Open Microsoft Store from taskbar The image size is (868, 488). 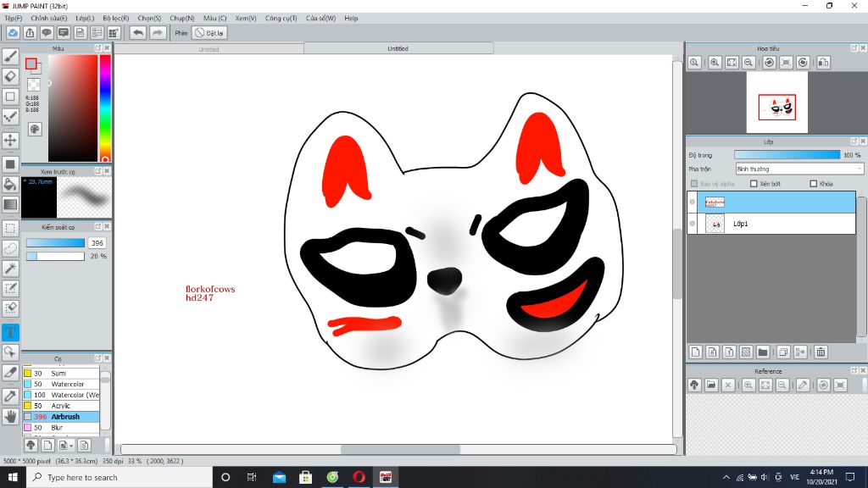[305, 477]
